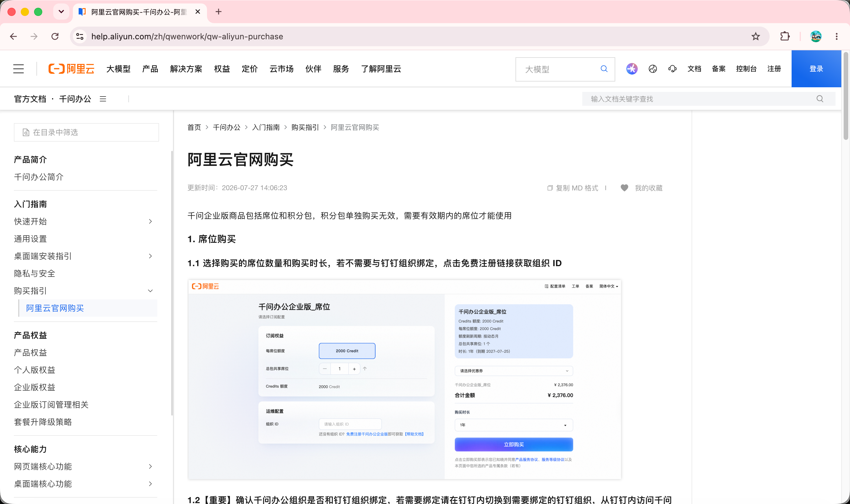Open the 控制台 link
Screen dimensions: 850x504
[746, 69]
